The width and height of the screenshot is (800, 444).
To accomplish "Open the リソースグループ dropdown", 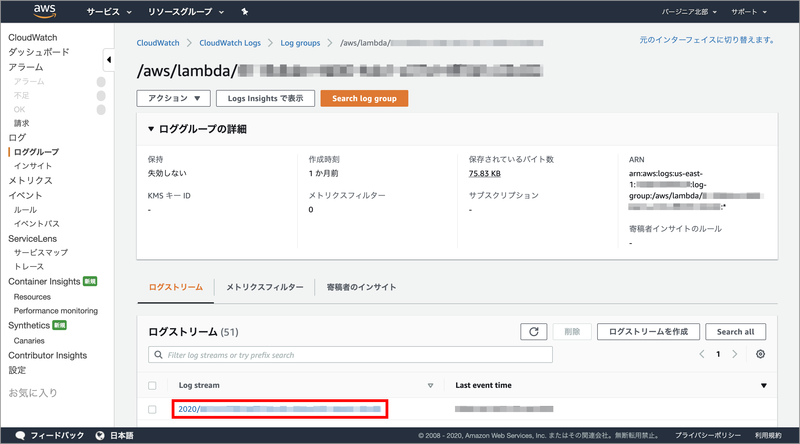I will pyautogui.click(x=186, y=12).
